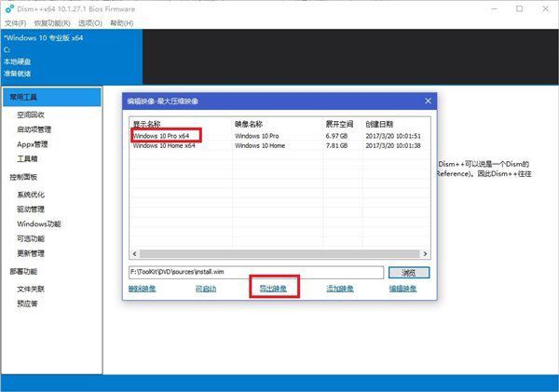Open the 文件(F) menu
Image resolution: width=559 pixels, height=392 pixels.
pos(15,20)
